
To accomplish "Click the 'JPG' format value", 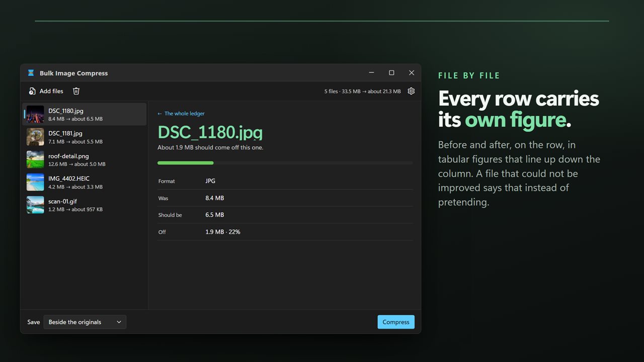I will pyautogui.click(x=210, y=181).
